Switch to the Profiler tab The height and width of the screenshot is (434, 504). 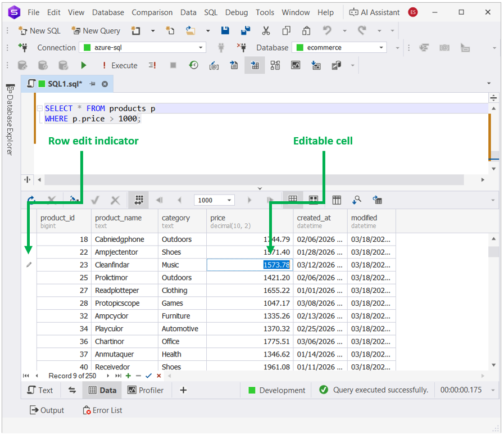[146, 390]
